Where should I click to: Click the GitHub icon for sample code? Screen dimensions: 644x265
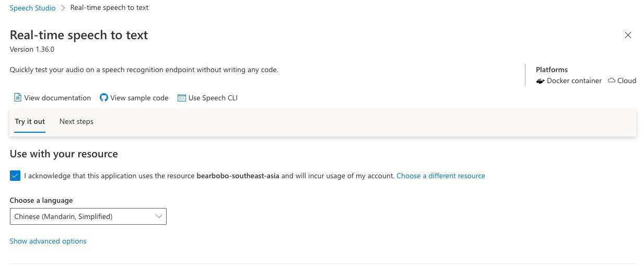tap(104, 98)
